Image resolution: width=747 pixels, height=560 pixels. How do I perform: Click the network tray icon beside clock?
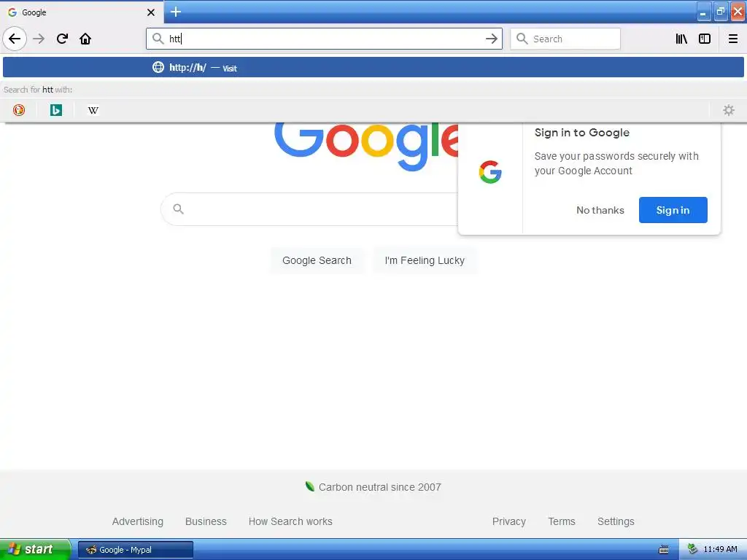point(692,549)
